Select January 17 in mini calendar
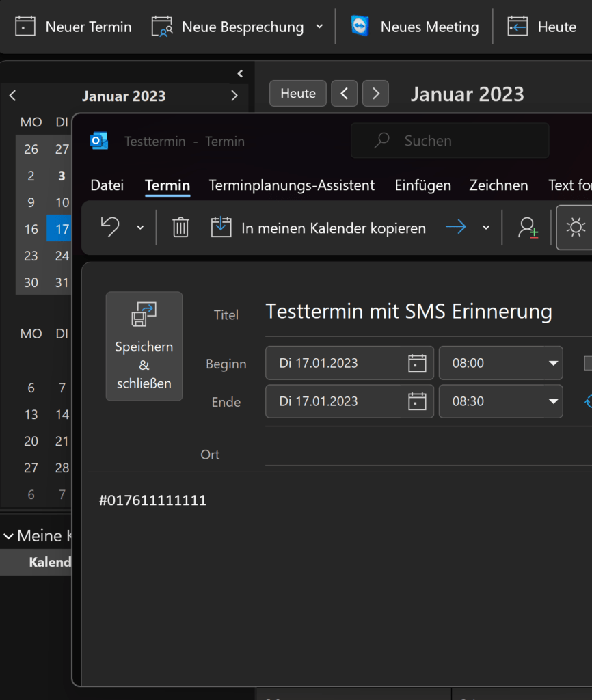The width and height of the screenshot is (592, 700). [60, 229]
